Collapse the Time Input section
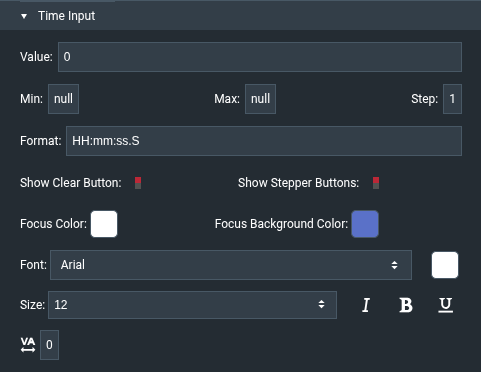The width and height of the screenshot is (481, 372). tap(24, 16)
